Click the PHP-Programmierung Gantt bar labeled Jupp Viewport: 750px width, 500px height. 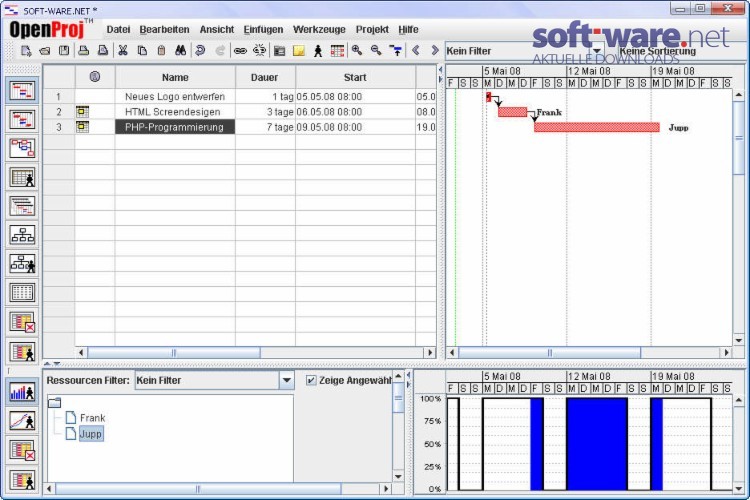[x=596, y=127]
